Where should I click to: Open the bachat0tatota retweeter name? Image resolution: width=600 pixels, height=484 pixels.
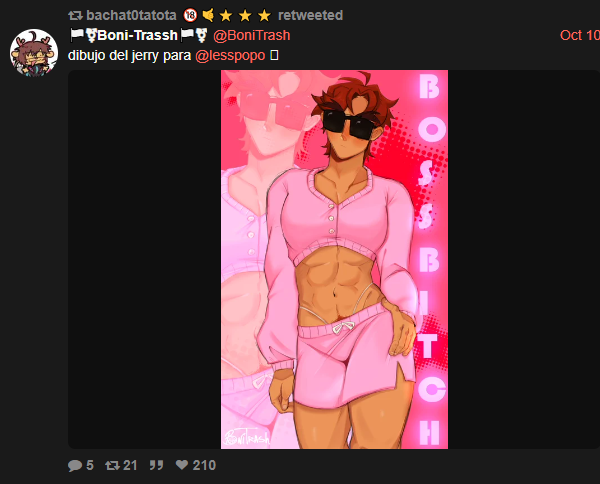(x=131, y=15)
